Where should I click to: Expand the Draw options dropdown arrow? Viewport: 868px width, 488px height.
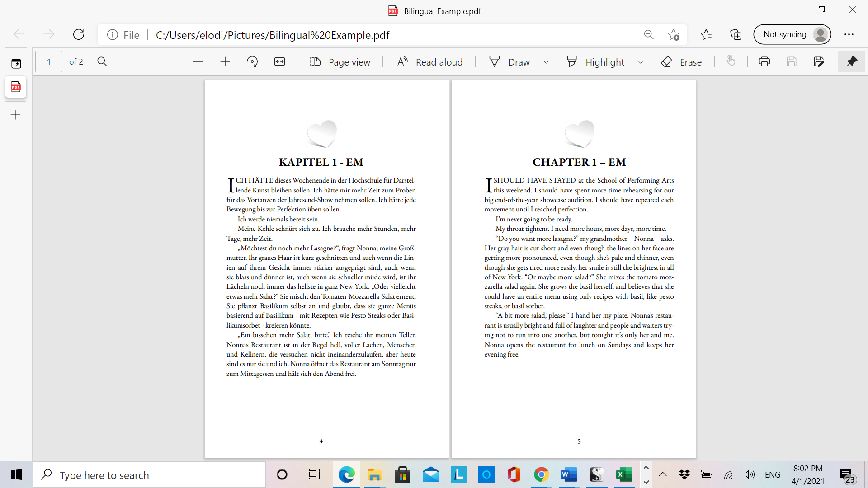pyautogui.click(x=546, y=62)
